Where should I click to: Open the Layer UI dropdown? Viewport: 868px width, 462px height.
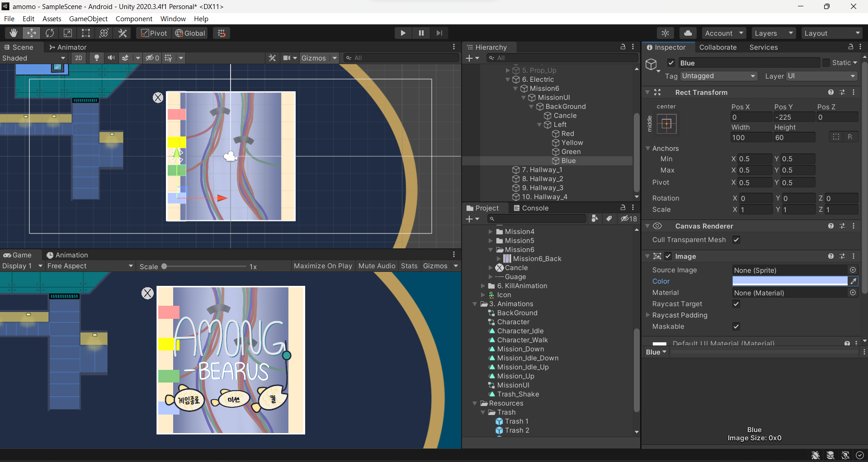coord(822,76)
